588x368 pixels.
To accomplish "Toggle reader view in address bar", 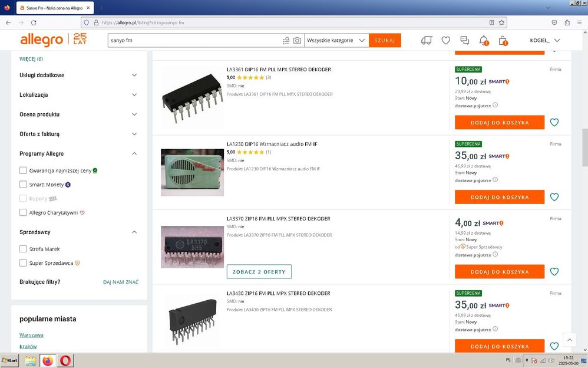I will (x=491, y=22).
